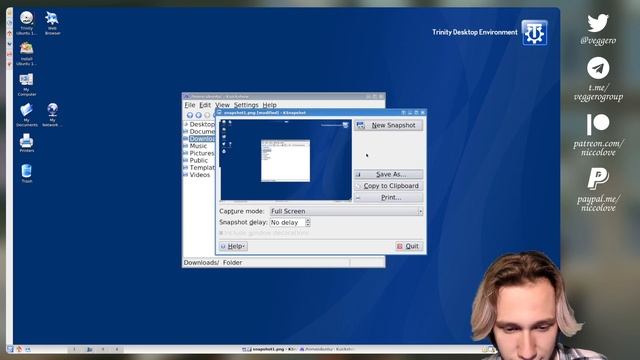Viewport: 640px width, 360px height.
Task: Click the Twitter bird icon
Action: (x=598, y=23)
